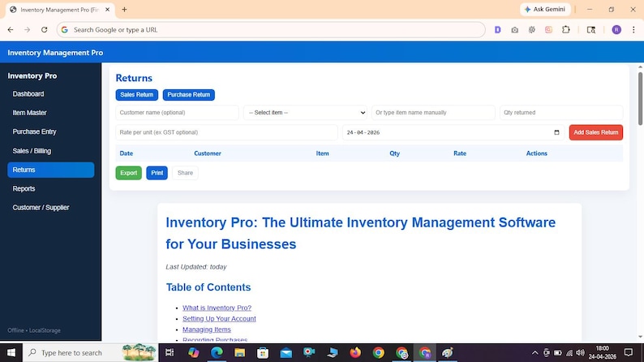Click the green Export button
Screen dimensions: 644x362
[x=128, y=173]
